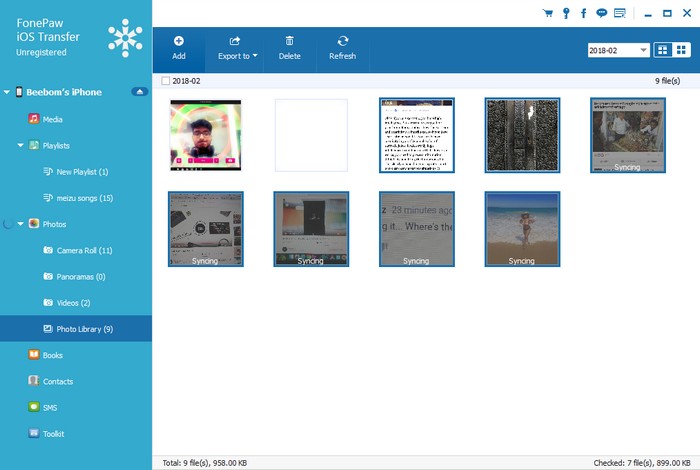Open the shopping cart purchase icon
Viewport: 700px width, 470px height.
pos(547,13)
